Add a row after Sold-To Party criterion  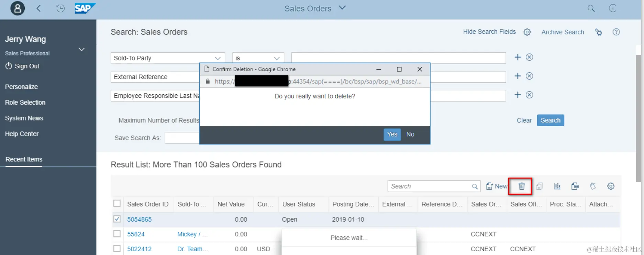click(x=518, y=57)
